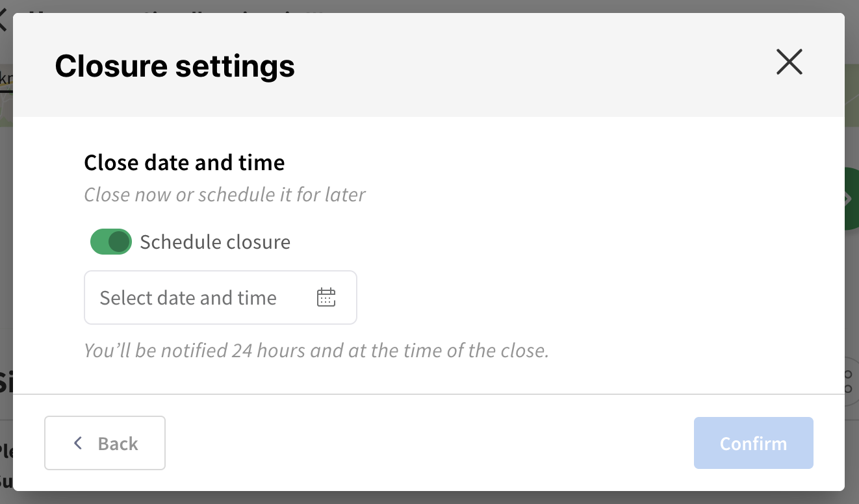Image resolution: width=859 pixels, height=504 pixels.
Task: Click the dimmed overlay below the dialog
Action: pos(429,498)
